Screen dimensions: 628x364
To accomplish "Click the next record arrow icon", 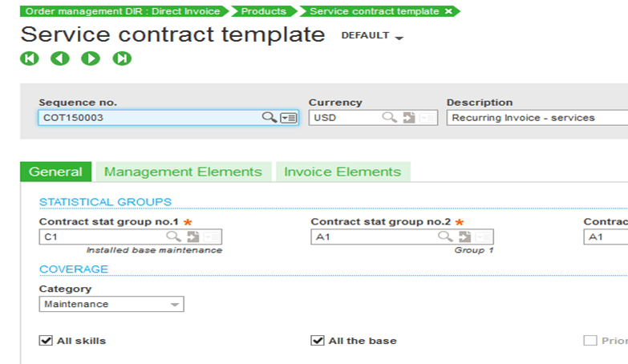I will (91, 59).
